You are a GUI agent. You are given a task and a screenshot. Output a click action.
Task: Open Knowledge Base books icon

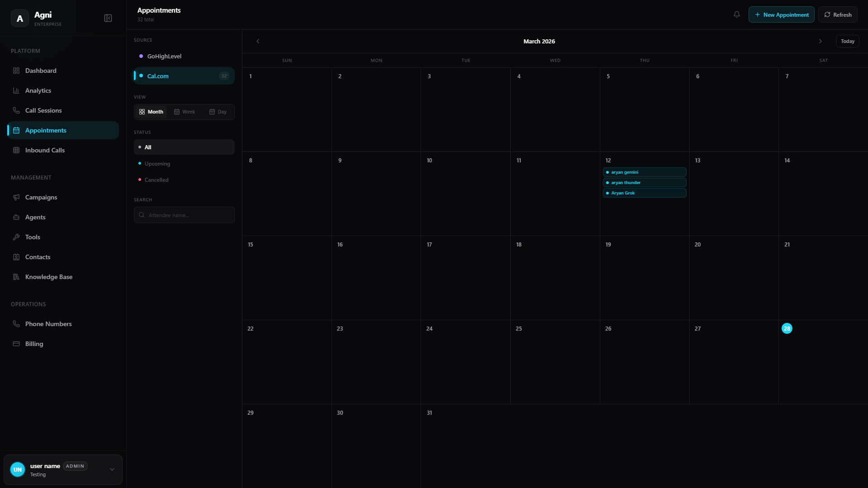[x=16, y=277]
